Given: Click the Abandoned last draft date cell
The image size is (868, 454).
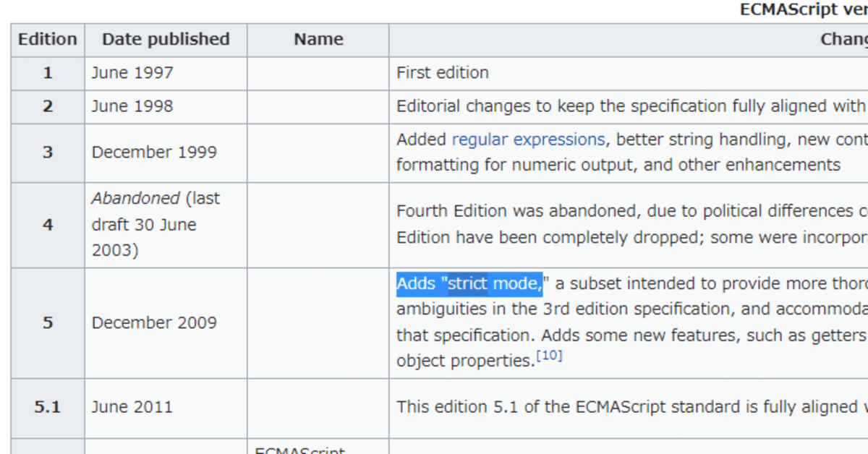Looking at the screenshot, I should pyautogui.click(x=166, y=225).
